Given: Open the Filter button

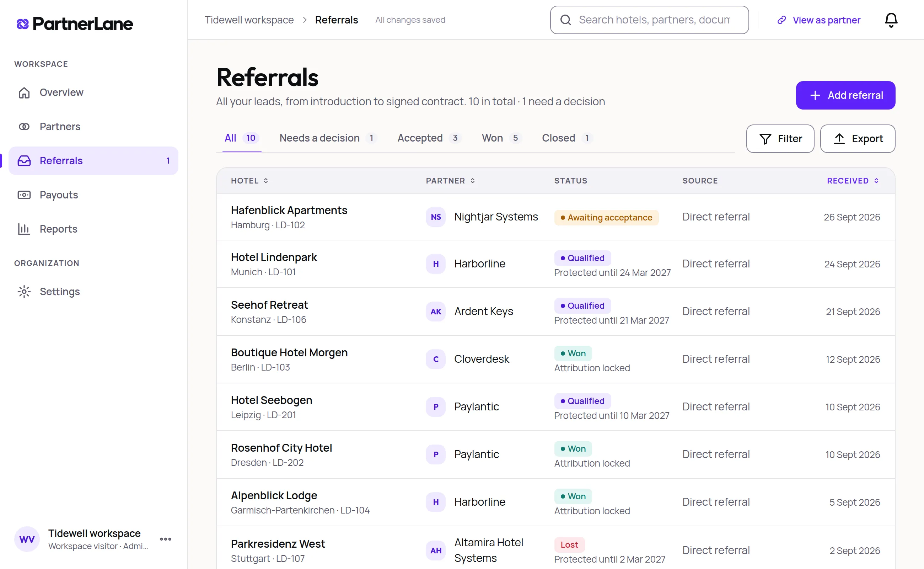Looking at the screenshot, I should [780, 138].
